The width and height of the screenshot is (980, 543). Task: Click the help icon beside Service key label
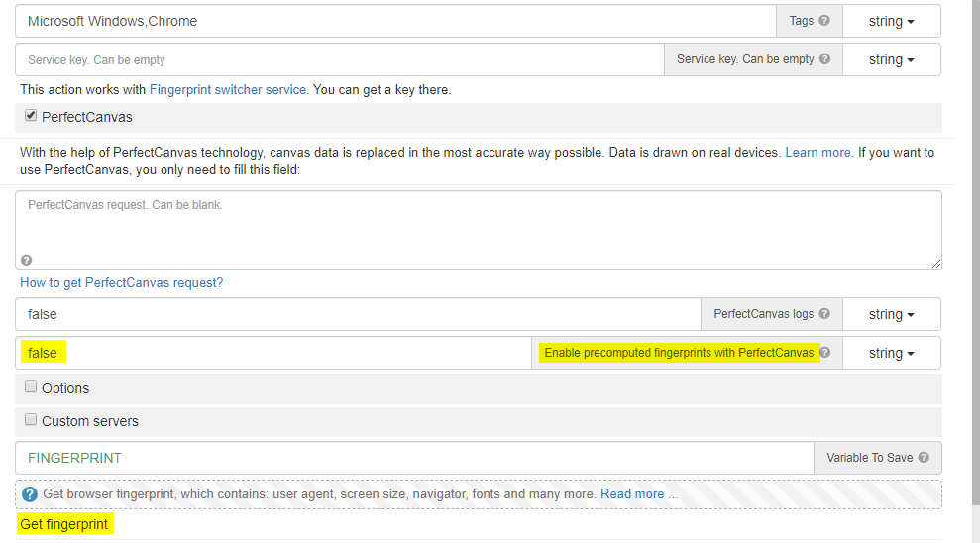825,59
